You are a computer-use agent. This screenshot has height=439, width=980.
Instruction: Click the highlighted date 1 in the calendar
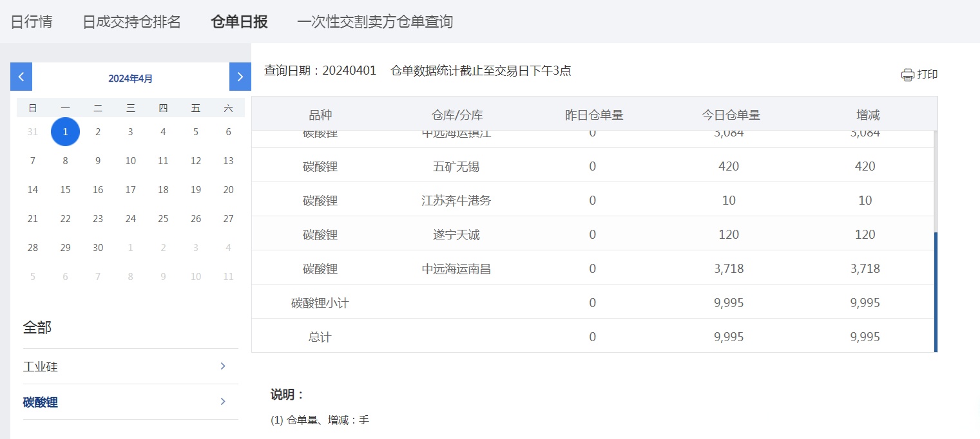click(x=65, y=131)
